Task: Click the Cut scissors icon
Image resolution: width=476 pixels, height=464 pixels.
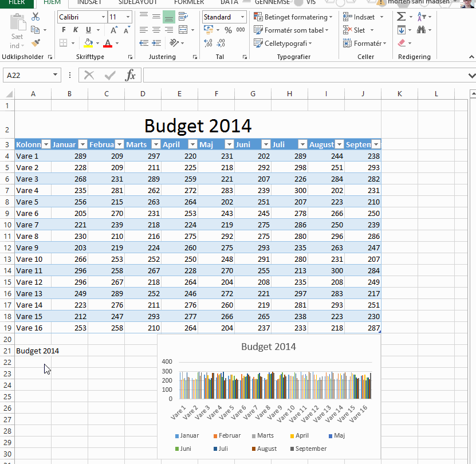Action: pos(36,17)
